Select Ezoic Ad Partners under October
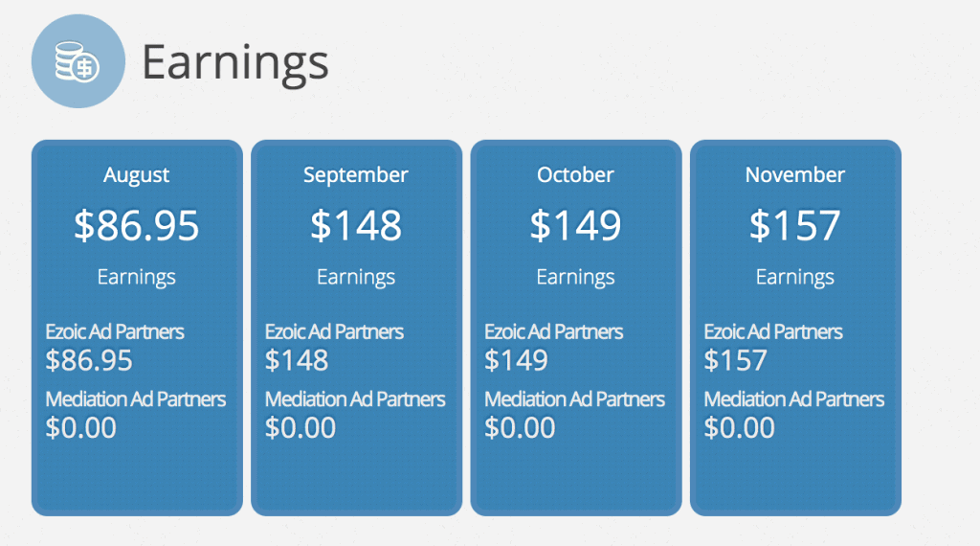 point(554,331)
